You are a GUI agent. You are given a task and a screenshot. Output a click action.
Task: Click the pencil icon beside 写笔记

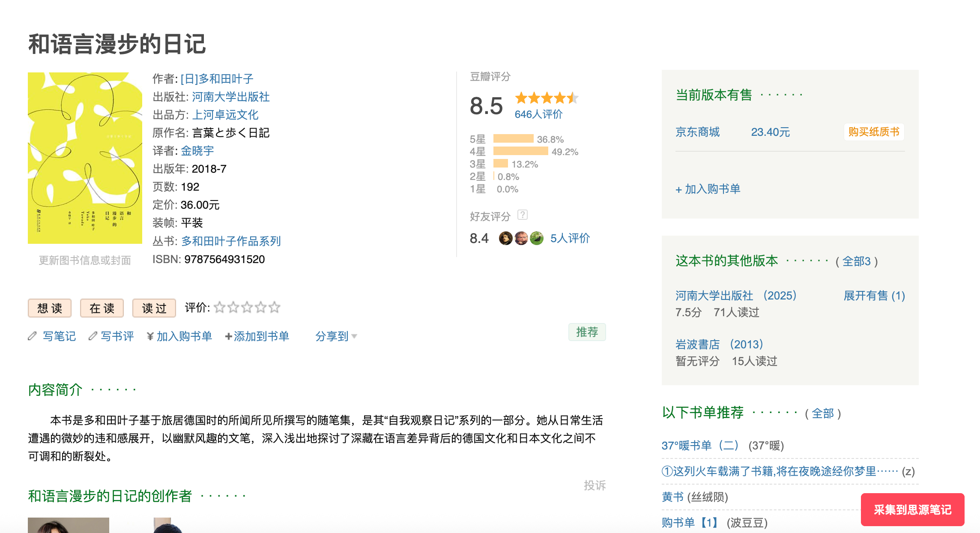pos(32,336)
